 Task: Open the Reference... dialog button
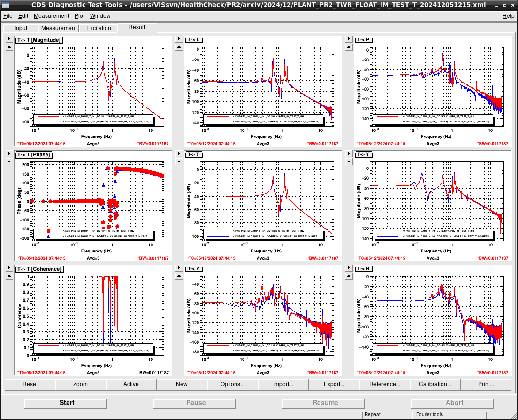[x=385, y=384]
